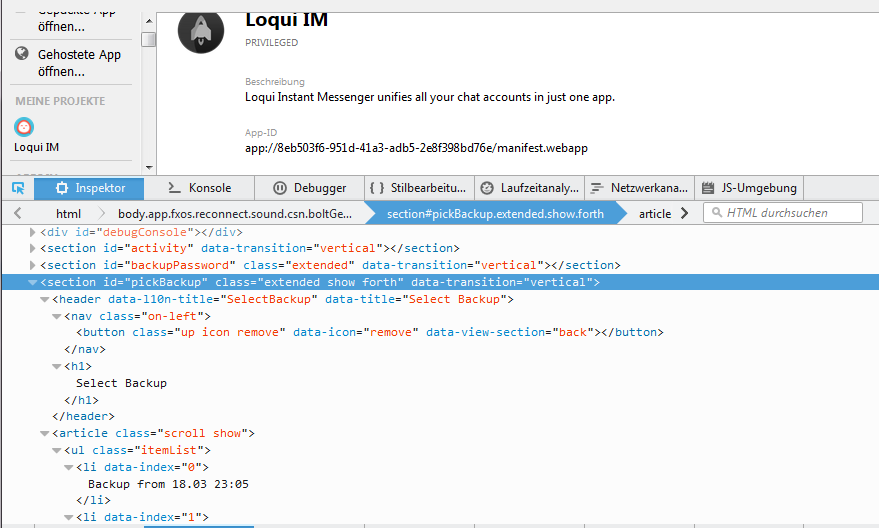Select the html breadcrumb
879x528 pixels.
click(68, 214)
